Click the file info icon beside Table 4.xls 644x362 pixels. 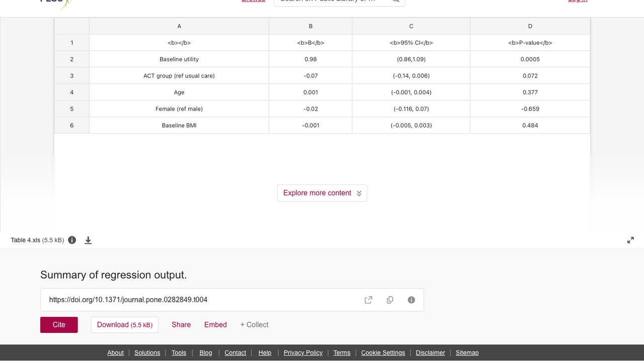(x=72, y=240)
